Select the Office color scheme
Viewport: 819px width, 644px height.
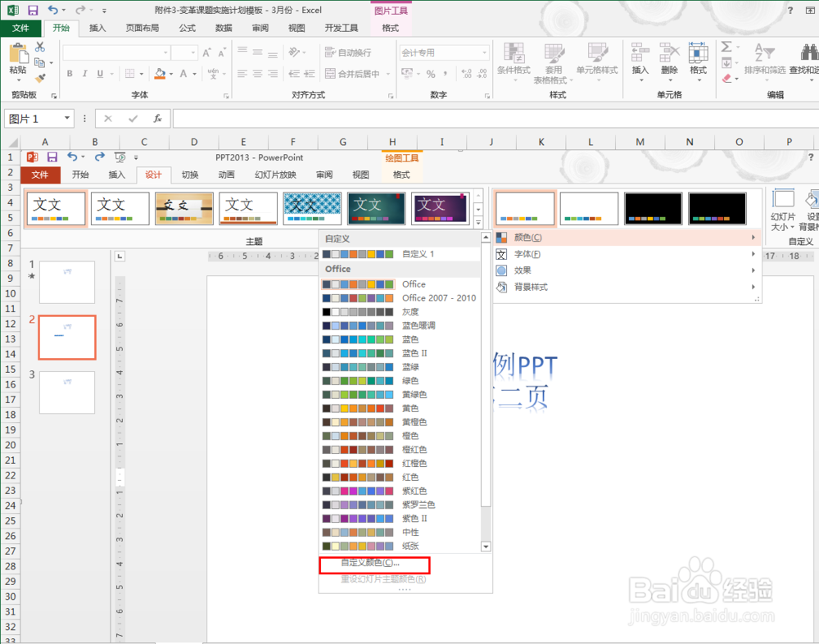[399, 283]
